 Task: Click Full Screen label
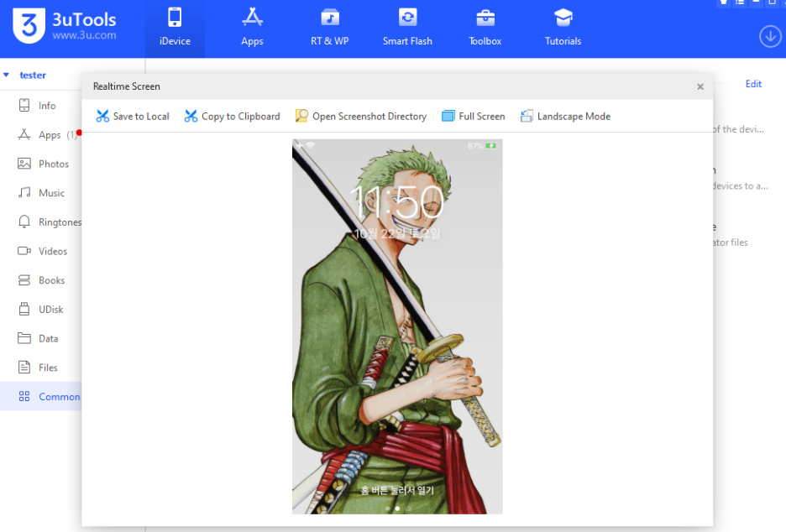(482, 117)
